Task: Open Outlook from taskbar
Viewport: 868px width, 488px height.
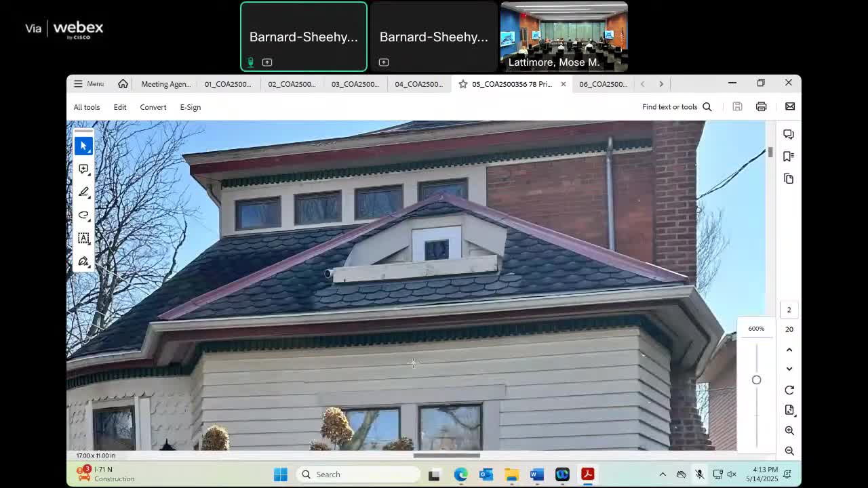Action: click(486, 474)
